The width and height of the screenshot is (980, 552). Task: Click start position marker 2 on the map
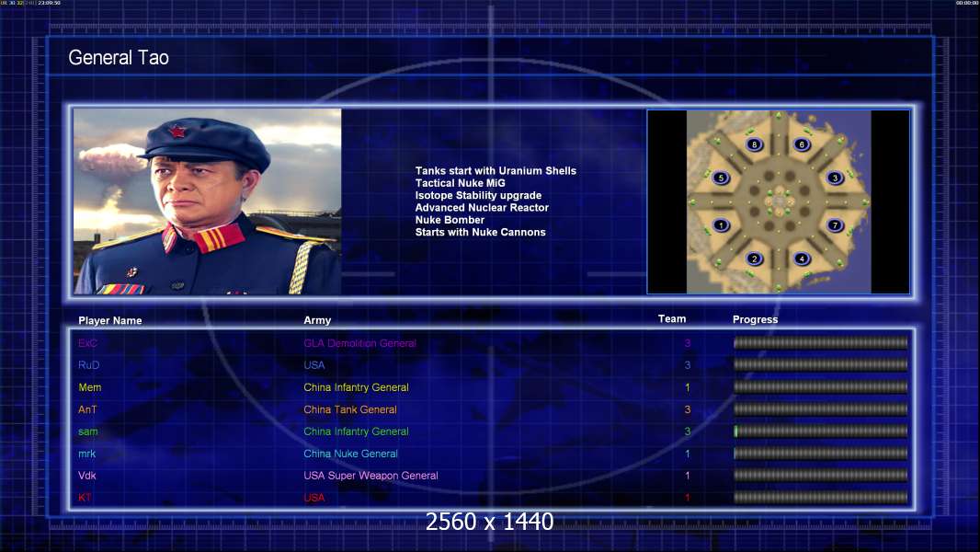pyautogui.click(x=755, y=259)
